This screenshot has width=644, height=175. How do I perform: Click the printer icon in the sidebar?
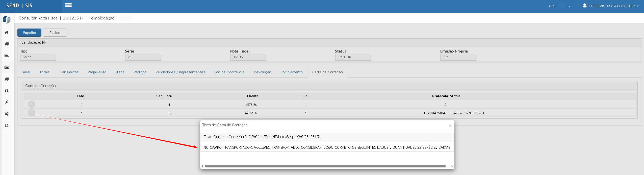tap(7, 126)
